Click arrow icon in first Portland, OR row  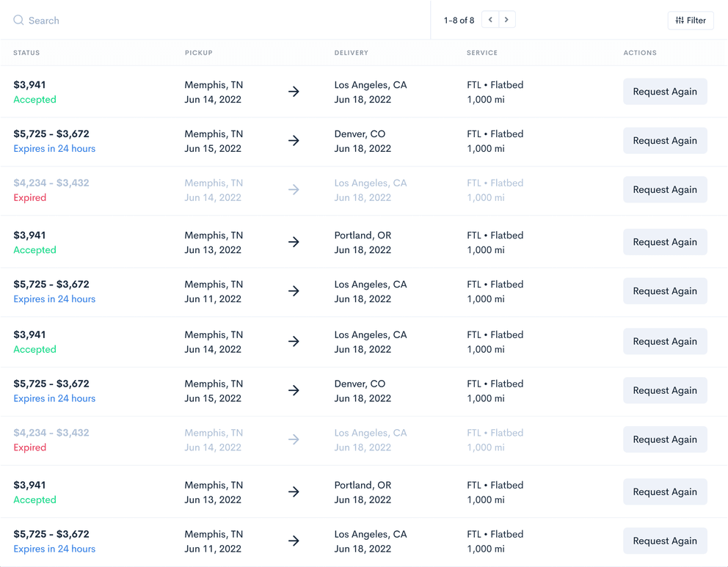(294, 242)
